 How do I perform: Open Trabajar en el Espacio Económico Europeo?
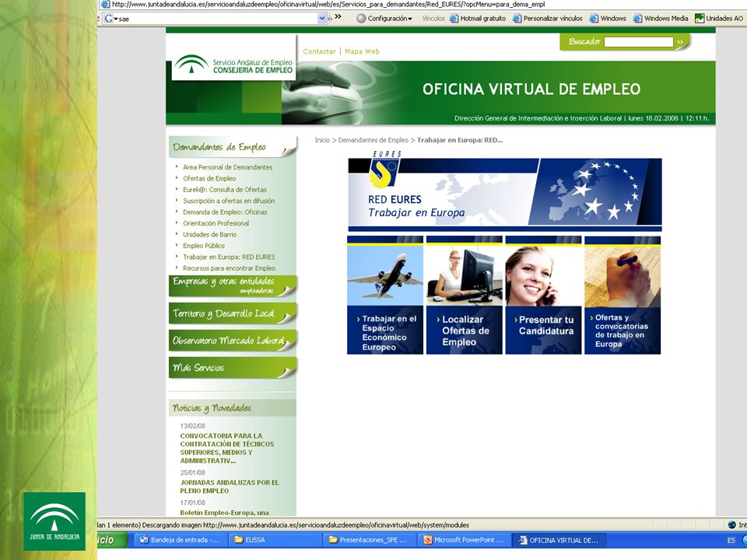pyautogui.click(x=388, y=333)
